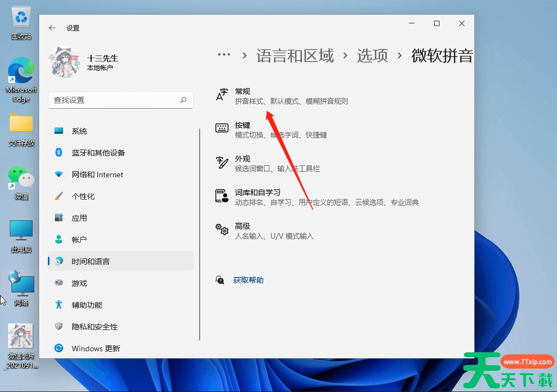Expand the breadcrumb ellipsis menu
Screen dimensions: 557x392
pos(224,55)
